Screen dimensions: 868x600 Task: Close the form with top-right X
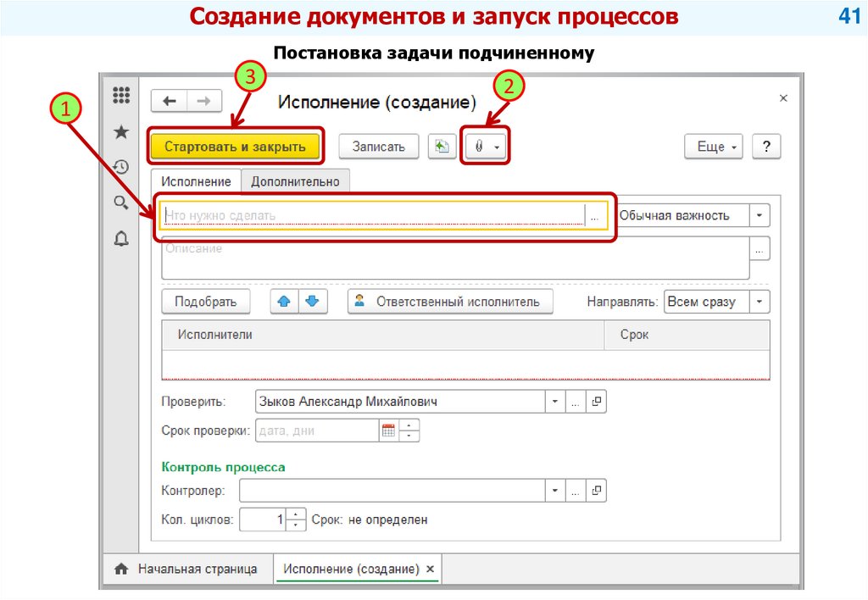[x=783, y=98]
